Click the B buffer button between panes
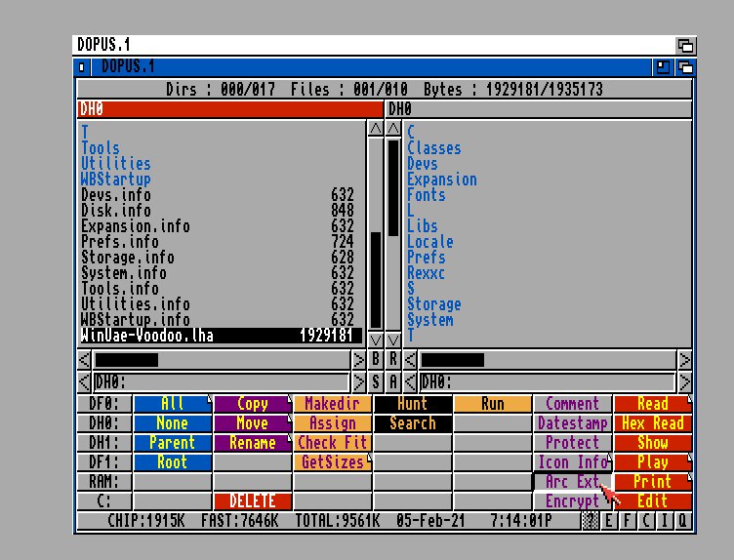The image size is (734, 560). point(376,359)
